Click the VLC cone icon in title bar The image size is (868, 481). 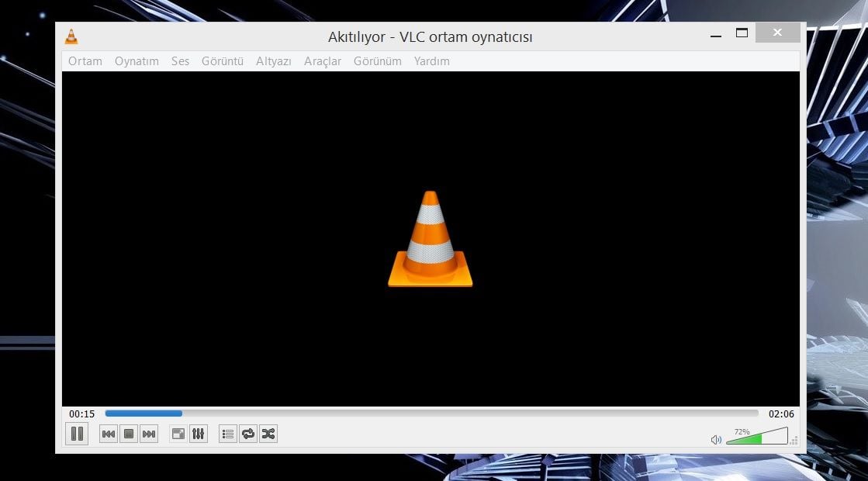tap(71, 36)
